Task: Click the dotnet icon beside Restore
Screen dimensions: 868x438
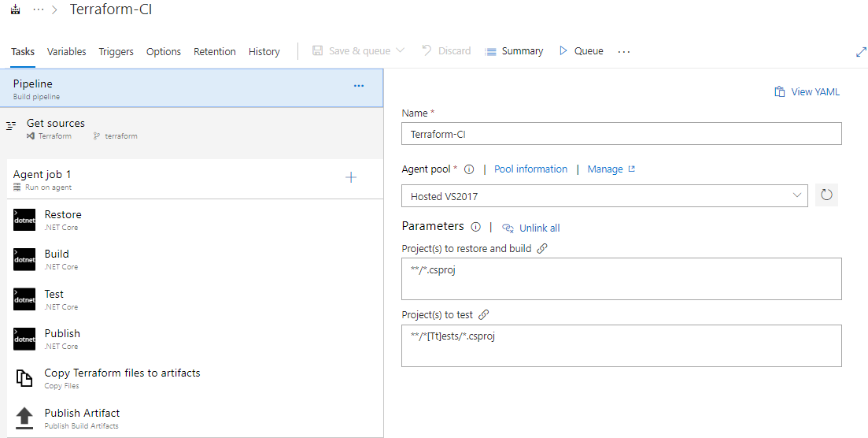Action: pos(24,220)
